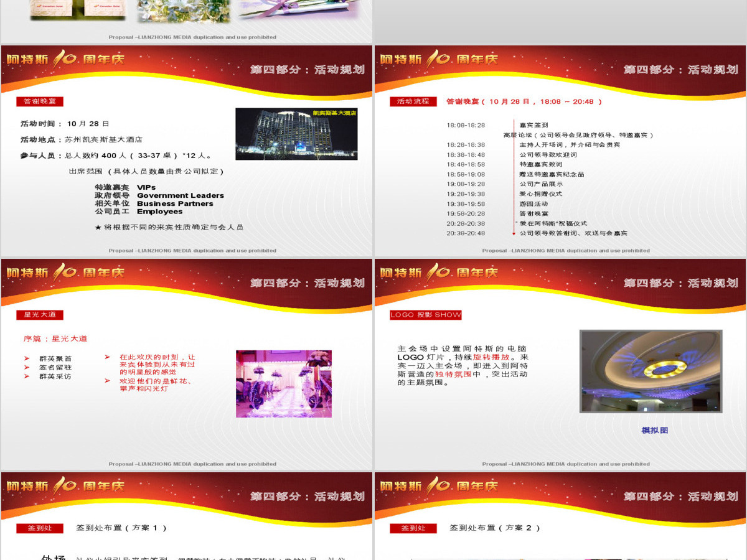Click the 高层论坛 schedule line
Image resolution: width=747 pixels, height=560 pixels.
coord(578,135)
